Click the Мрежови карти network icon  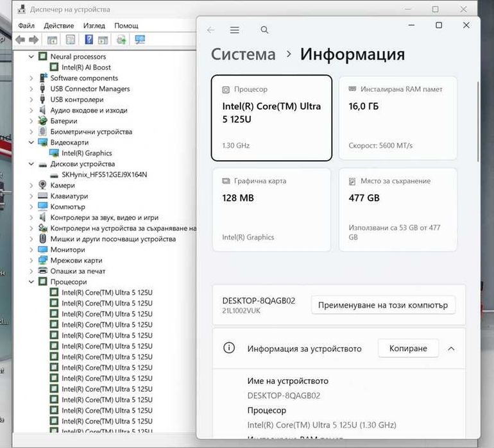pyautogui.click(x=42, y=260)
